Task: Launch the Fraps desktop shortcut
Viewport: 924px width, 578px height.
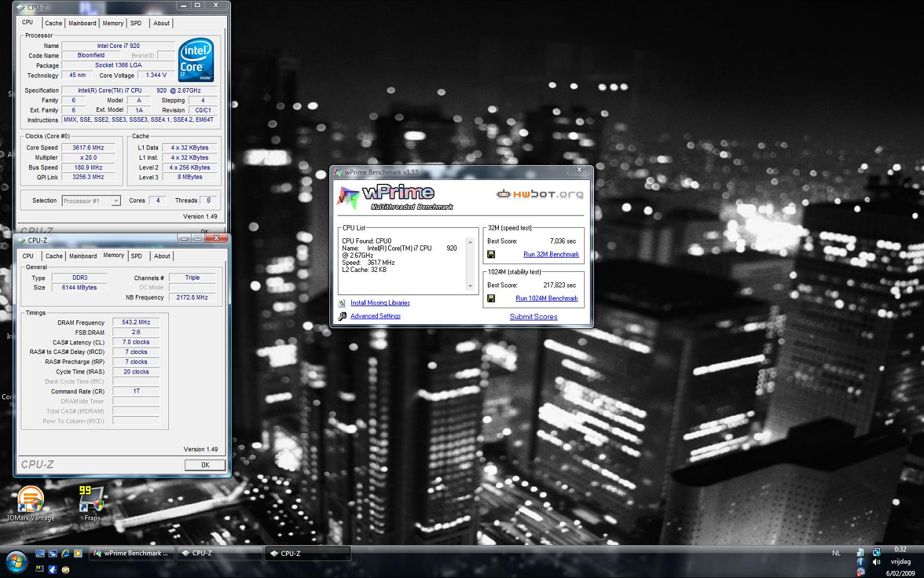Action: [92, 503]
